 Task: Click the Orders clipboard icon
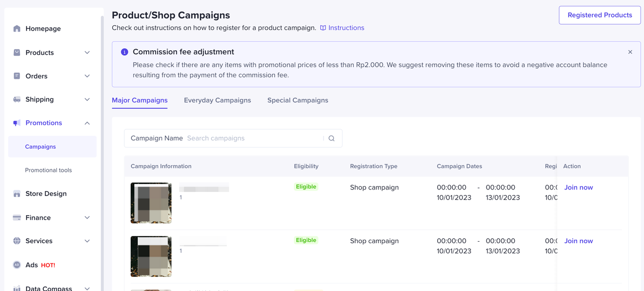17,76
